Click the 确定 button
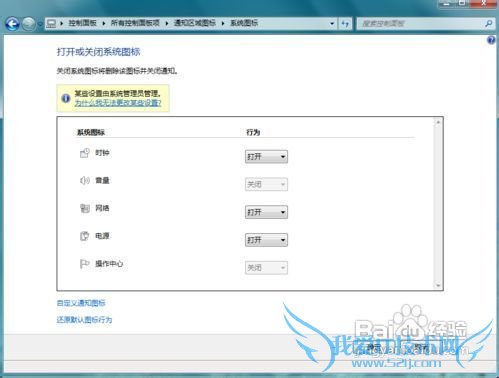This screenshot has height=378, width=499. [x=374, y=348]
